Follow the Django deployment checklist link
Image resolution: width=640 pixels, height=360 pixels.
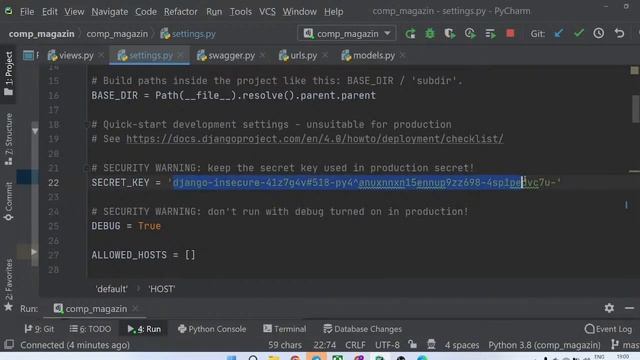(315, 139)
